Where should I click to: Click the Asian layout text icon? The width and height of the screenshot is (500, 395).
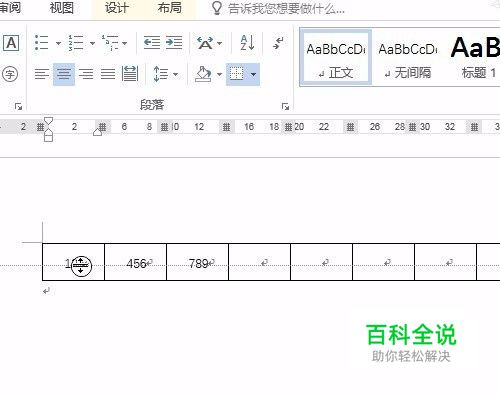205,43
